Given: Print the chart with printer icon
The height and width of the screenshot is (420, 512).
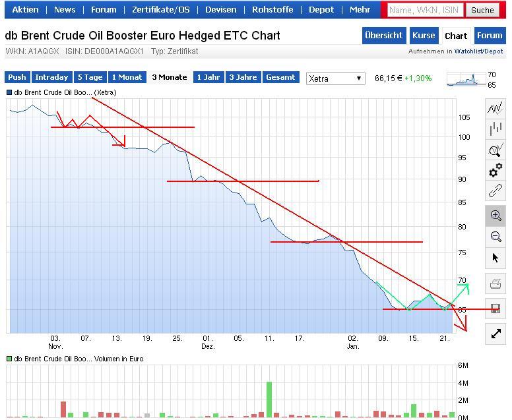Looking at the screenshot, I should point(495,285).
